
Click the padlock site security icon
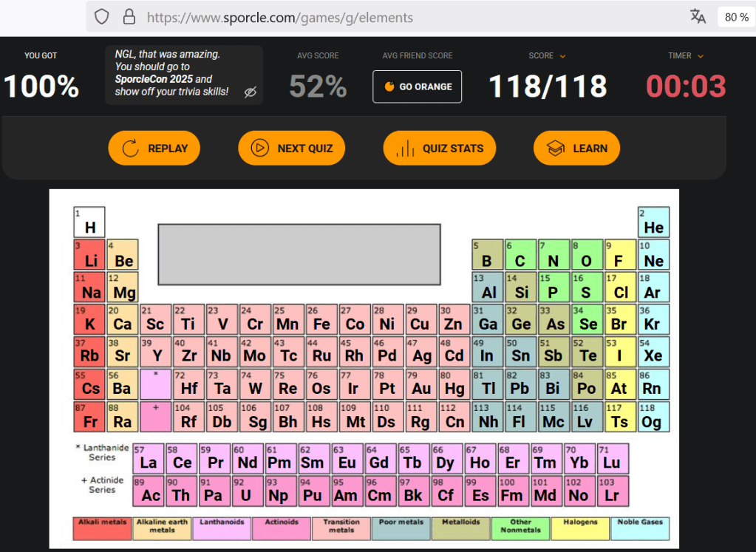(x=129, y=17)
